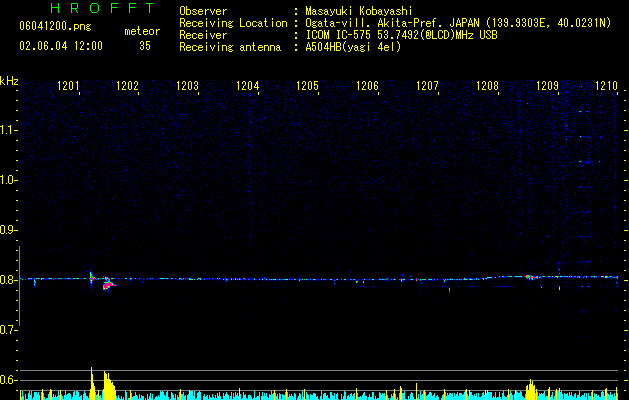Click the meteor count 35

(x=145, y=46)
